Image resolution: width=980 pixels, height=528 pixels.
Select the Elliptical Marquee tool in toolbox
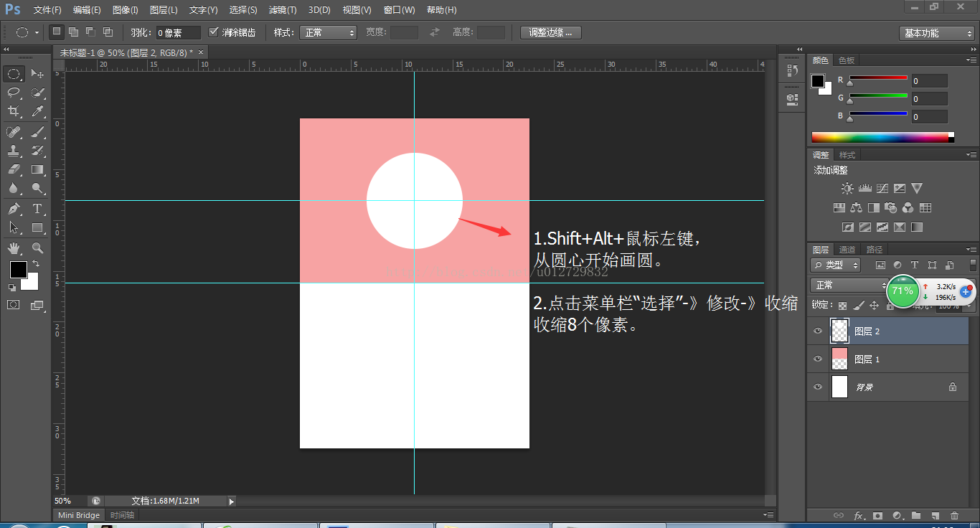pyautogui.click(x=14, y=74)
